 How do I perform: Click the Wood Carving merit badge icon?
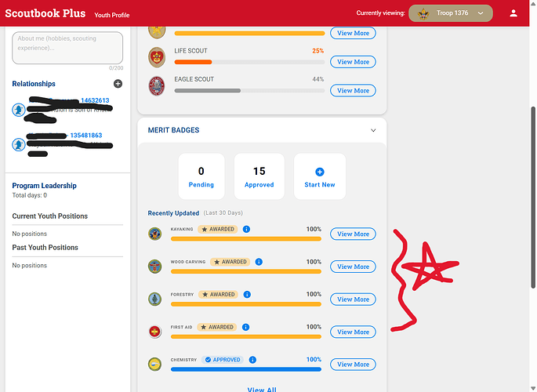pos(154,267)
